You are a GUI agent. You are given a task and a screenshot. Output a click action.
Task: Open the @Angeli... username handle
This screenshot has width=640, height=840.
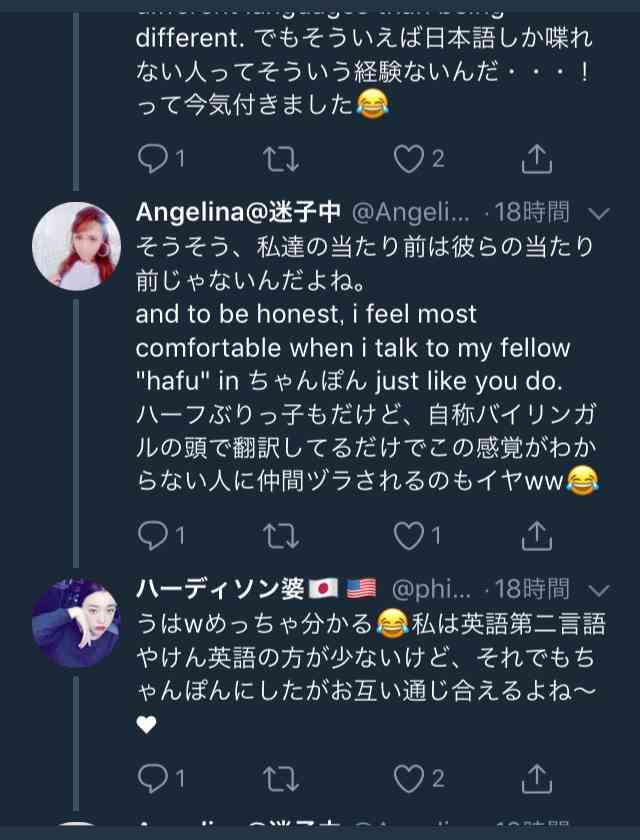(x=410, y=213)
